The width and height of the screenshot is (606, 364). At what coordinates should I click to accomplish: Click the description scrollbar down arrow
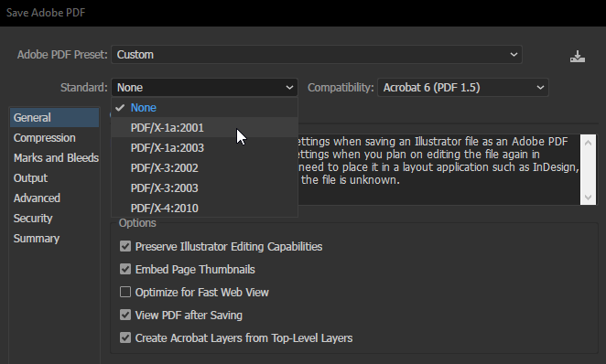click(x=588, y=198)
